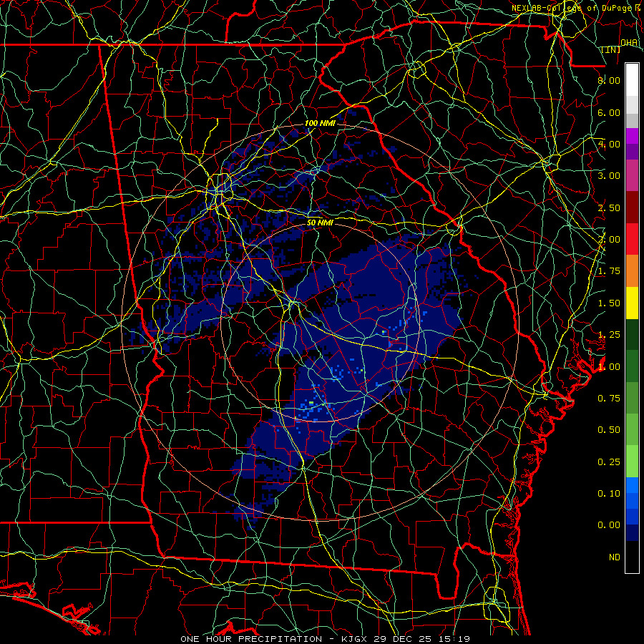Screen dimensions: 644x644
Task: Click the 0.10 legend value
Action: 609,494
